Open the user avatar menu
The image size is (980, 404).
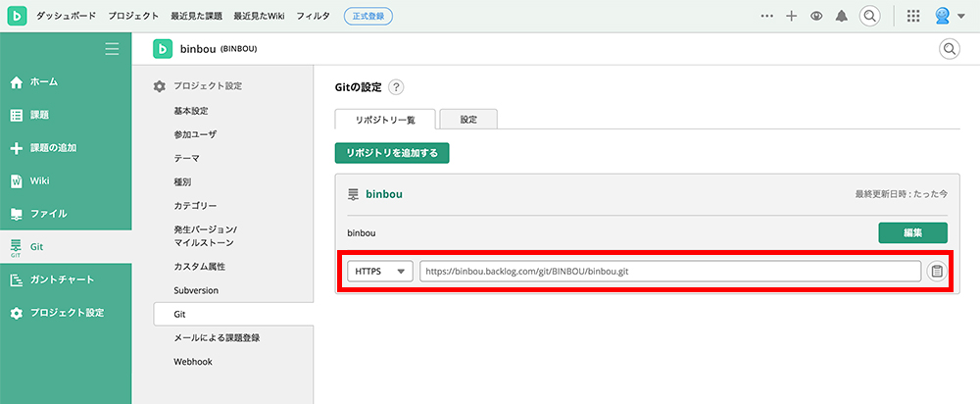950,17
